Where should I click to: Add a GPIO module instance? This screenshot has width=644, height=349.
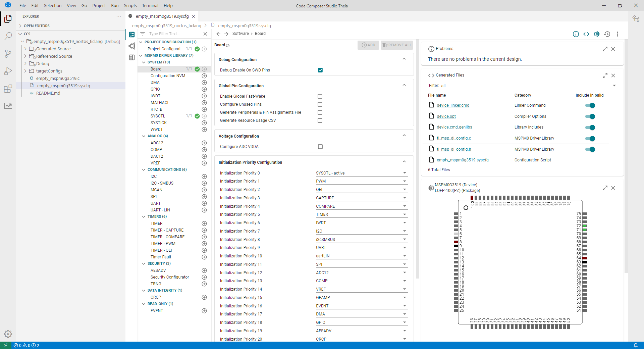[x=204, y=89]
